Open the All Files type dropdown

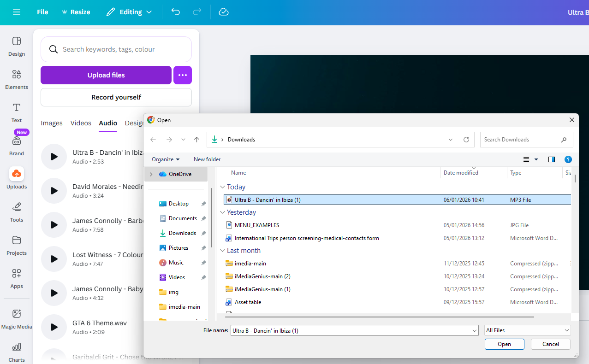pos(527,330)
